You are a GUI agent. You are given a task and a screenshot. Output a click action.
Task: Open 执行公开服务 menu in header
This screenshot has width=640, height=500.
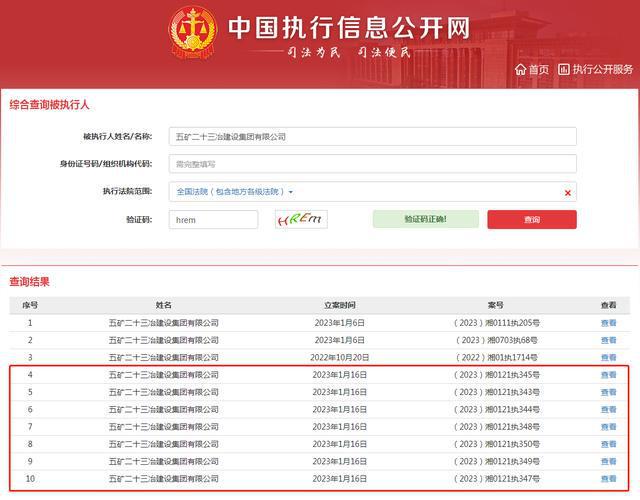pos(595,69)
